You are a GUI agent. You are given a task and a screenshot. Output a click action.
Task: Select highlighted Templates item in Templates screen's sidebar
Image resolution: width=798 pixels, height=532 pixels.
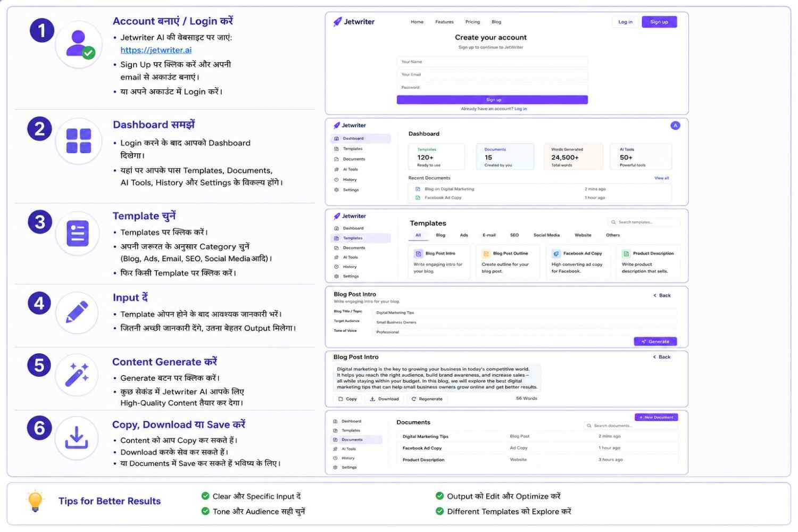(x=361, y=238)
